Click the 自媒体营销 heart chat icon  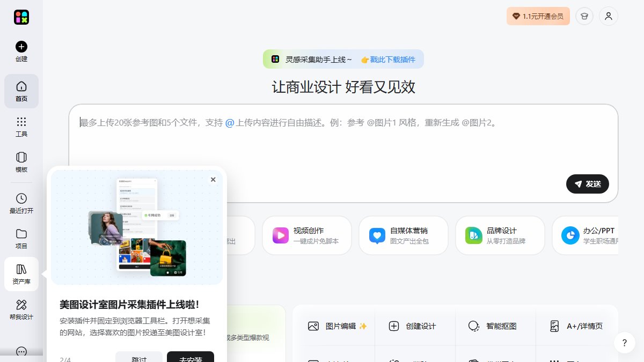coord(377,235)
